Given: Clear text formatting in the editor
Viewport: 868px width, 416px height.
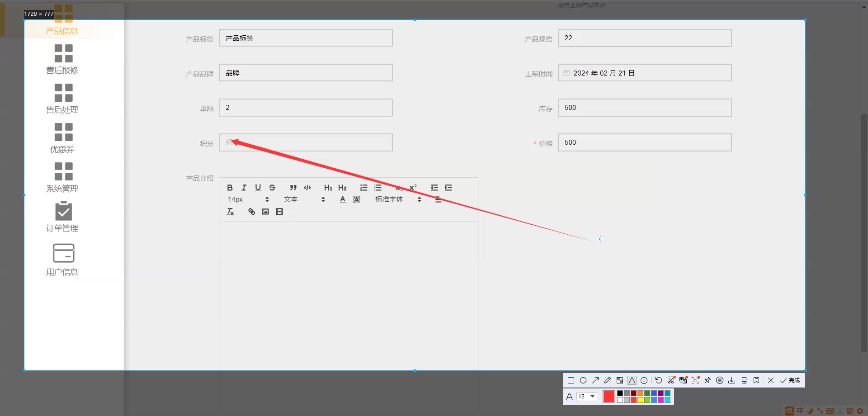Looking at the screenshot, I should (230, 212).
